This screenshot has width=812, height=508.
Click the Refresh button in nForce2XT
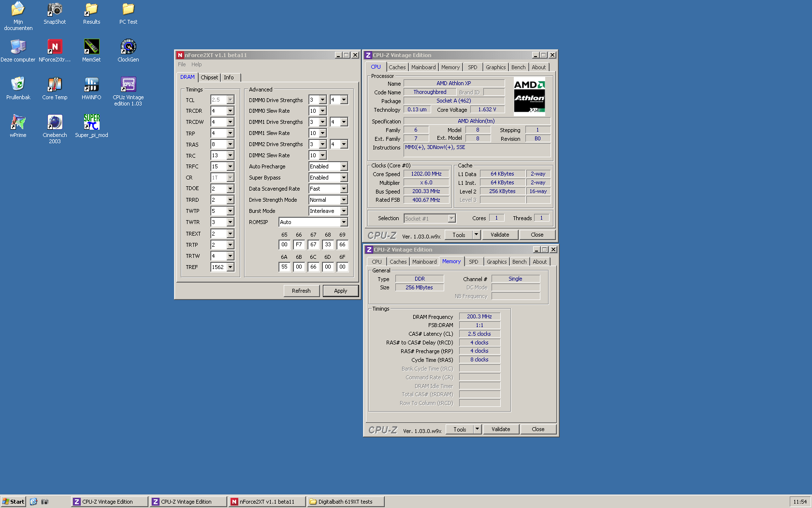click(301, 291)
